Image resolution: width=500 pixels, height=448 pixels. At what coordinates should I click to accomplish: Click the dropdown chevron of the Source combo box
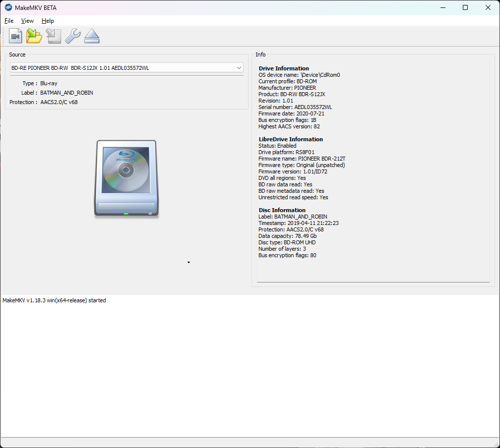coord(239,68)
